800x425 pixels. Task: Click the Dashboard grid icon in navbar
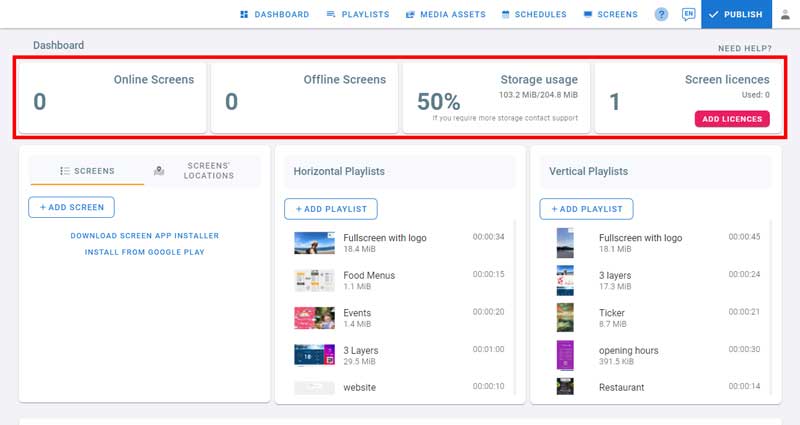(244, 14)
